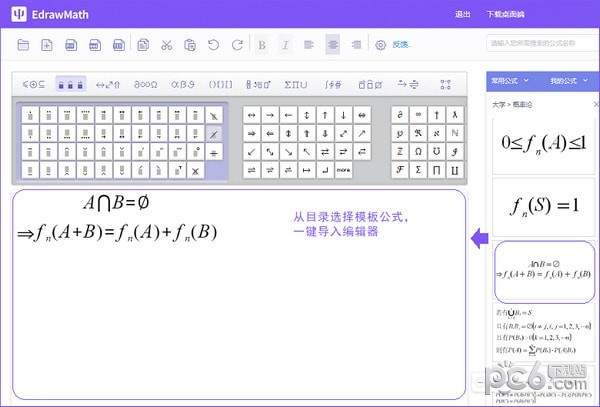Click the 下载桌面端 link
Screen dimensions: 600x407
click(504, 14)
